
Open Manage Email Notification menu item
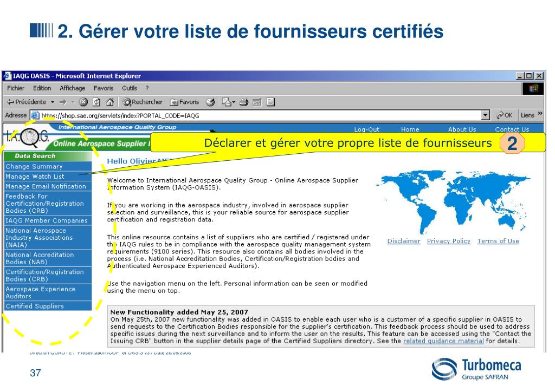tap(48, 186)
